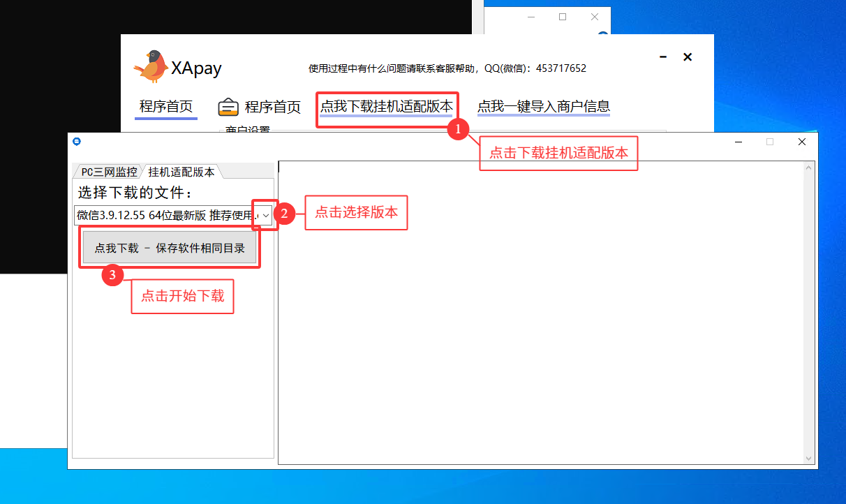The width and height of the screenshot is (846, 504).
Task: Select the 挂机适配版本 tab
Action: 181,172
